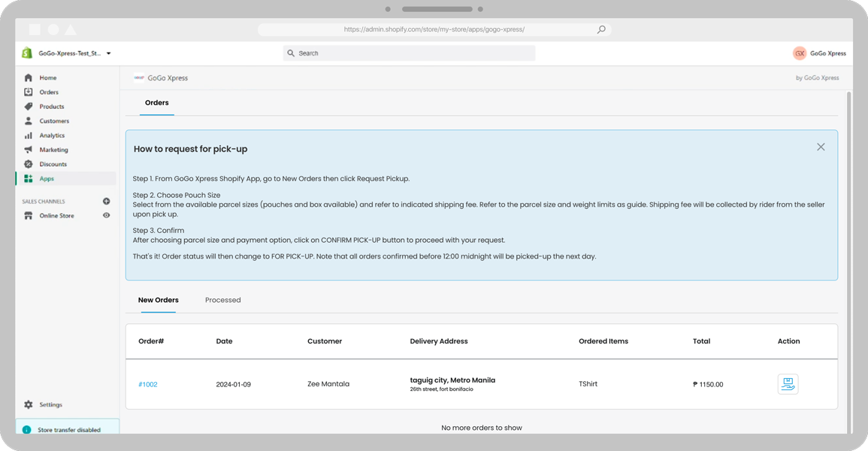The height and width of the screenshot is (451, 868).
Task: Switch to the New Orders tab
Action: pyautogui.click(x=159, y=300)
